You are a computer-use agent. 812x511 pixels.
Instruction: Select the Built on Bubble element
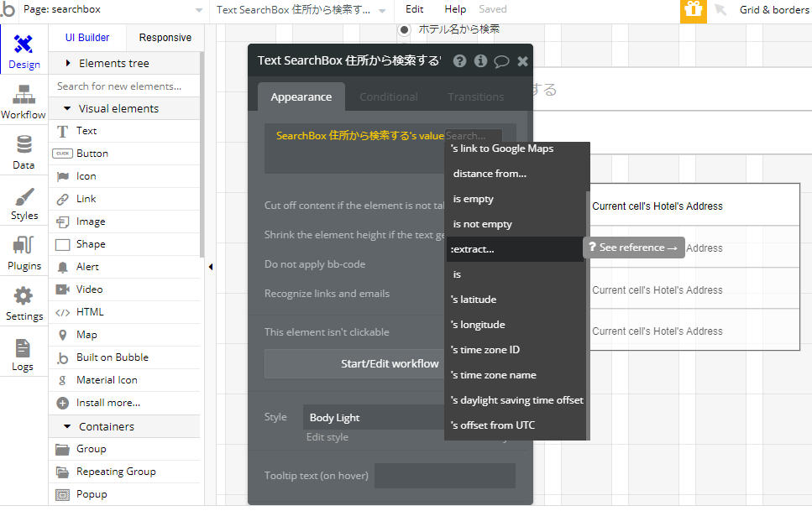pyautogui.click(x=124, y=357)
